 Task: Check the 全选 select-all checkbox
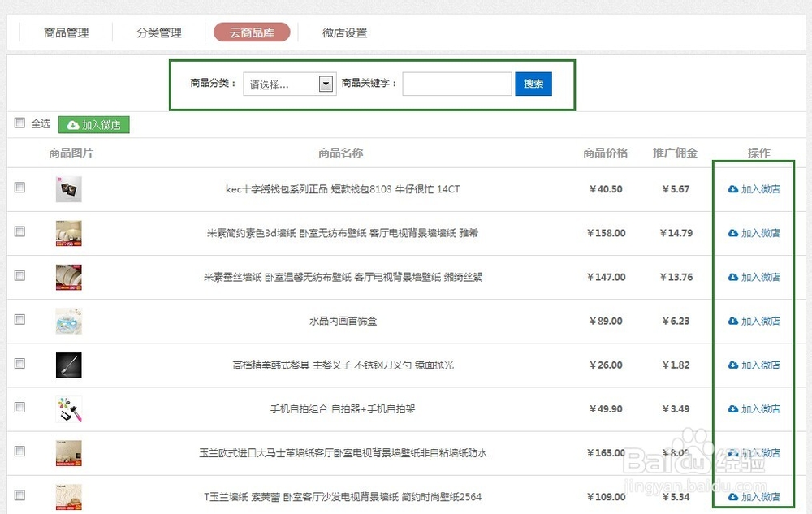19,123
